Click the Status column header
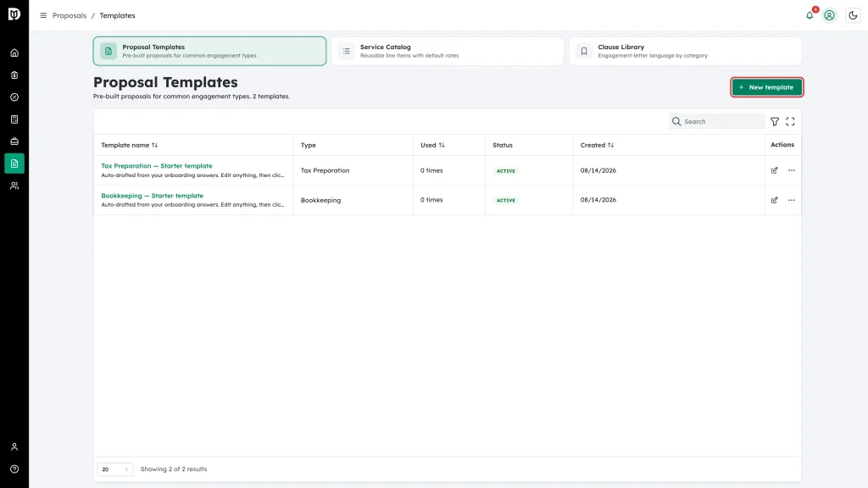Viewport: 868px width, 488px height. [503, 146]
